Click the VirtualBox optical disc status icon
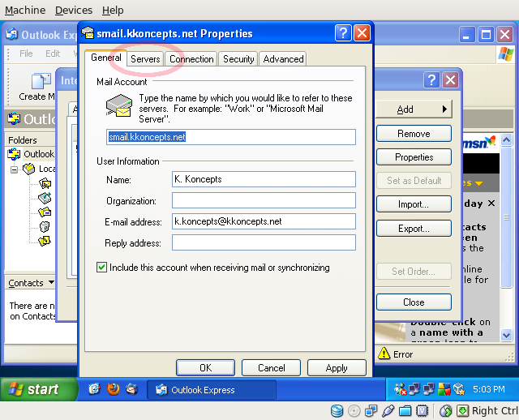Screen dimensions: 519x420 point(354,411)
